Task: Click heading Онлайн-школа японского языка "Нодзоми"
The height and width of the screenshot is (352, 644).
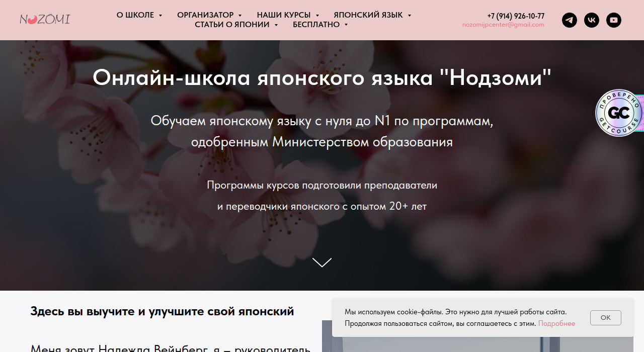Action: click(x=322, y=78)
